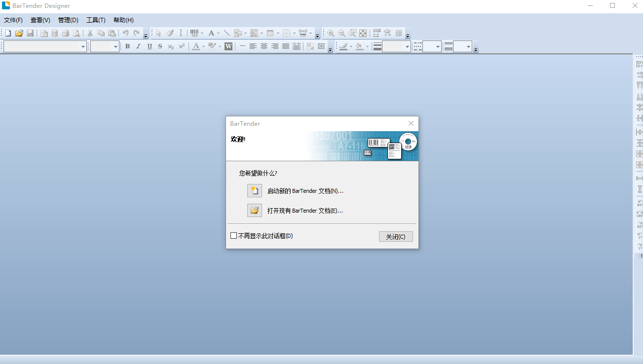Toggle Strikethrough text formatting
Image resolution: width=643 pixels, height=364 pixels.
coord(160,46)
